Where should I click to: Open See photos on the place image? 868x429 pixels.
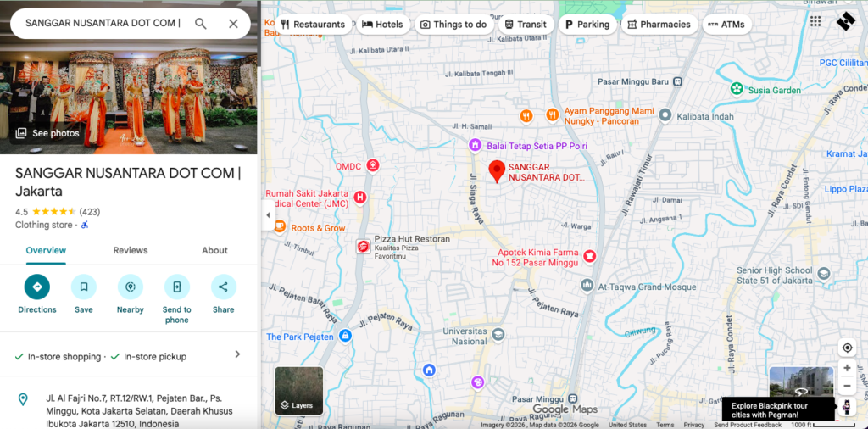point(47,133)
